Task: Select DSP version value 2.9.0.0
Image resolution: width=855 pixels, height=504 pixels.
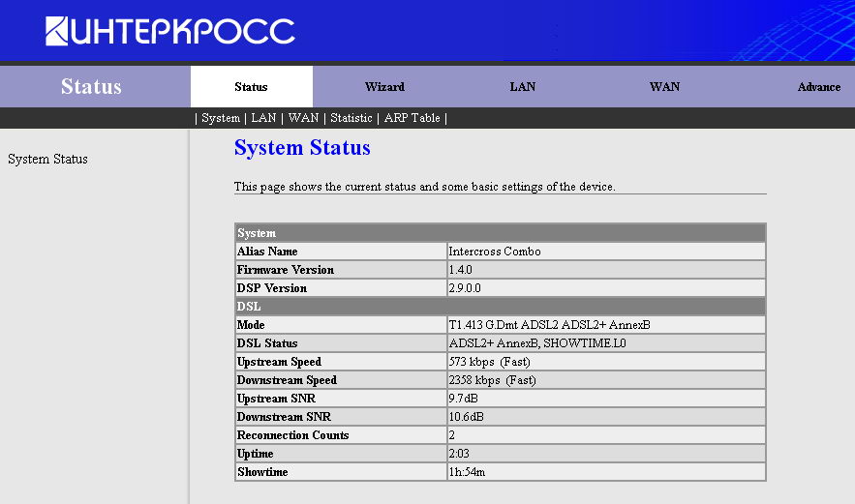Action: point(465,288)
